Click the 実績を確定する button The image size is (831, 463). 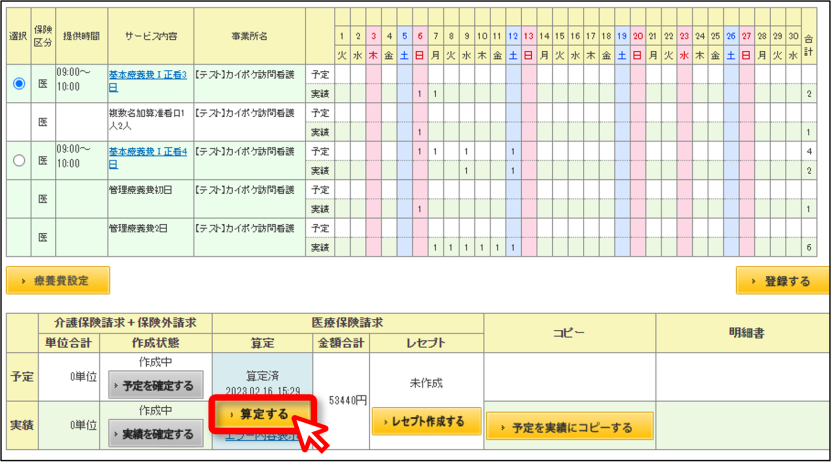tap(156, 434)
